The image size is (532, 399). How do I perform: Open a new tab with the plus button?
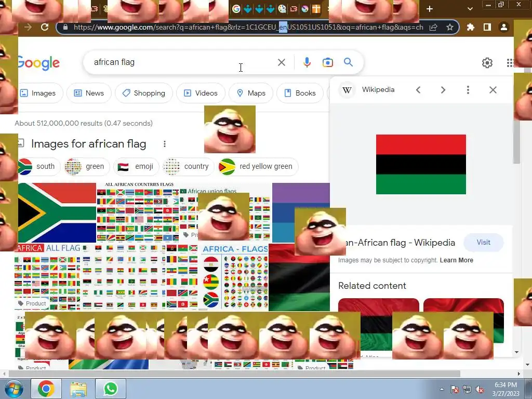430,9
